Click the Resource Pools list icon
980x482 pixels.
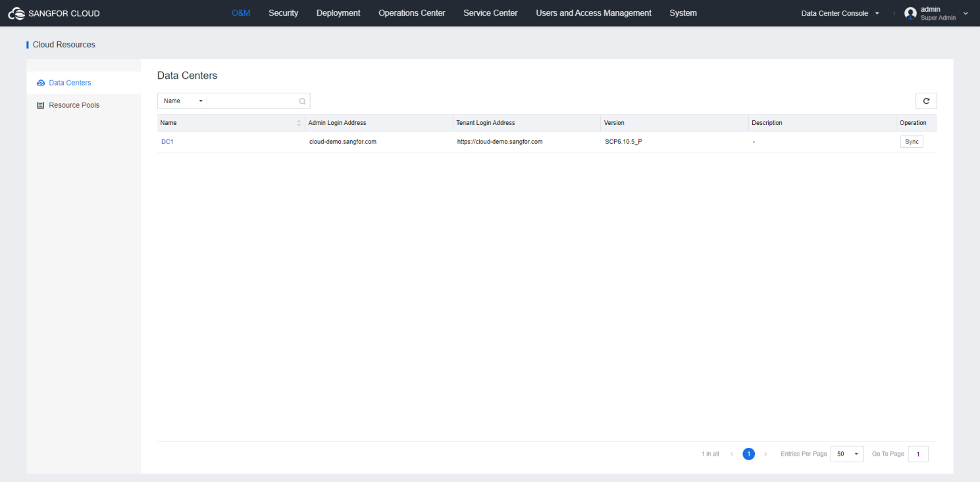(41, 105)
